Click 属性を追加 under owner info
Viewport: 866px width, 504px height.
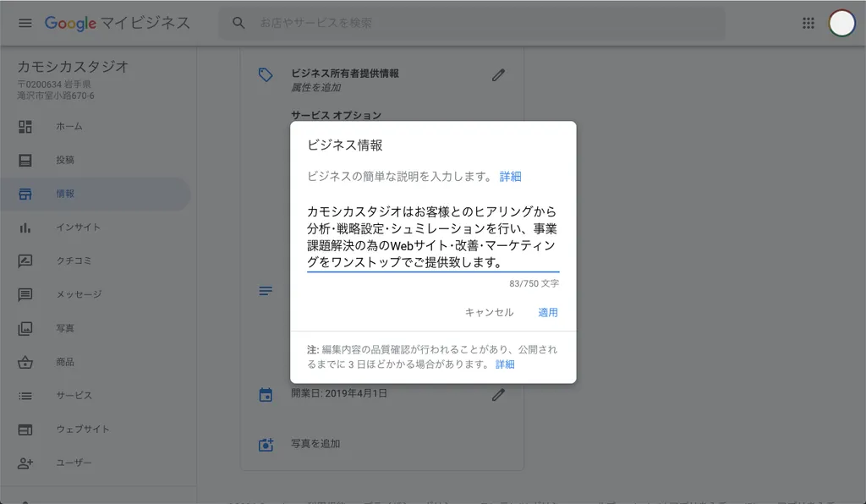point(316,88)
